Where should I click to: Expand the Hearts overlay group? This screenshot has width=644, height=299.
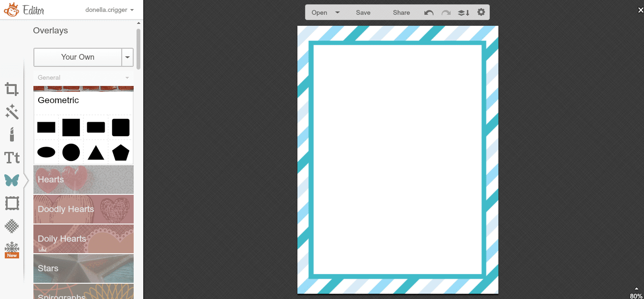tap(84, 180)
